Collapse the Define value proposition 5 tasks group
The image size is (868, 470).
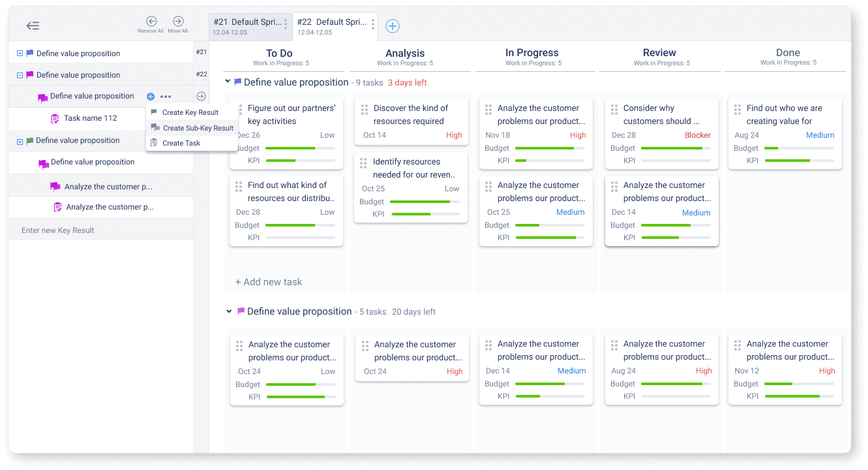(x=229, y=311)
